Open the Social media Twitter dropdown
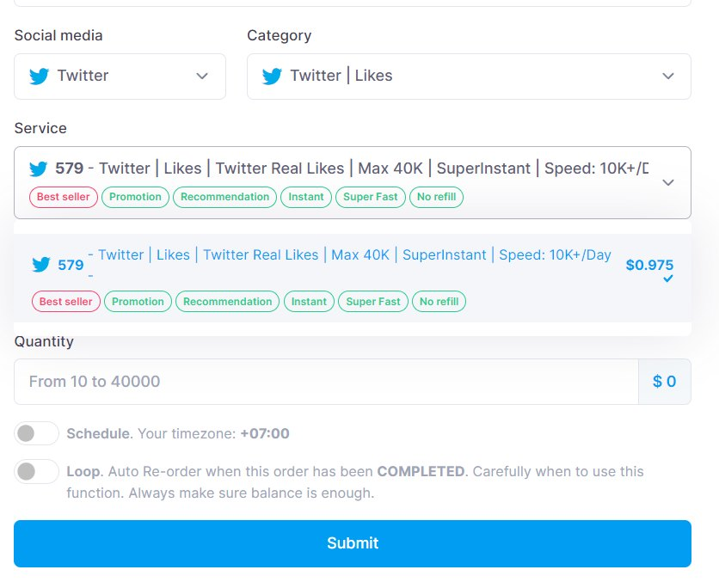Image resolution: width=719 pixels, height=588 pixels. [x=120, y=77]
